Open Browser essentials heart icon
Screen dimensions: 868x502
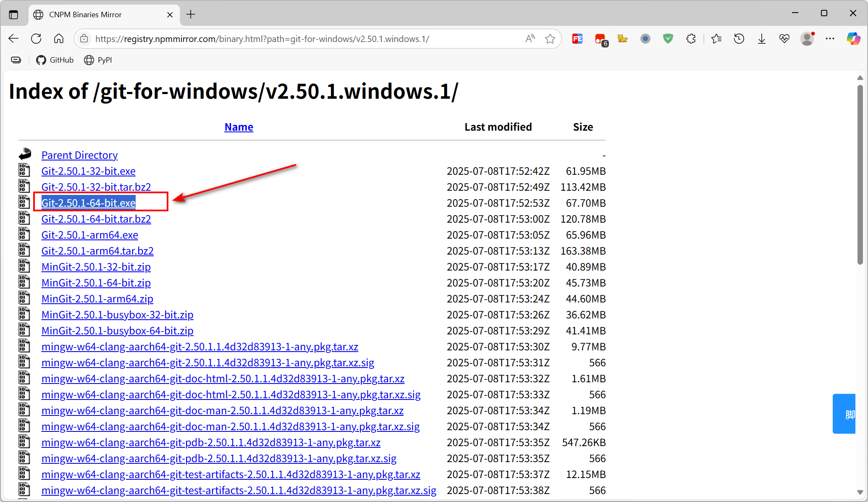784,39
